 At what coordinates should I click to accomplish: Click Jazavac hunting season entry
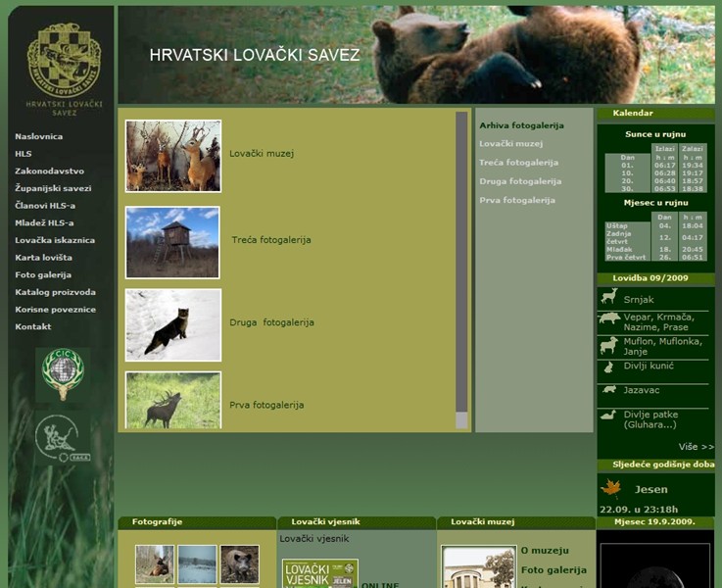pyautogui.click(x=642, y=390)
